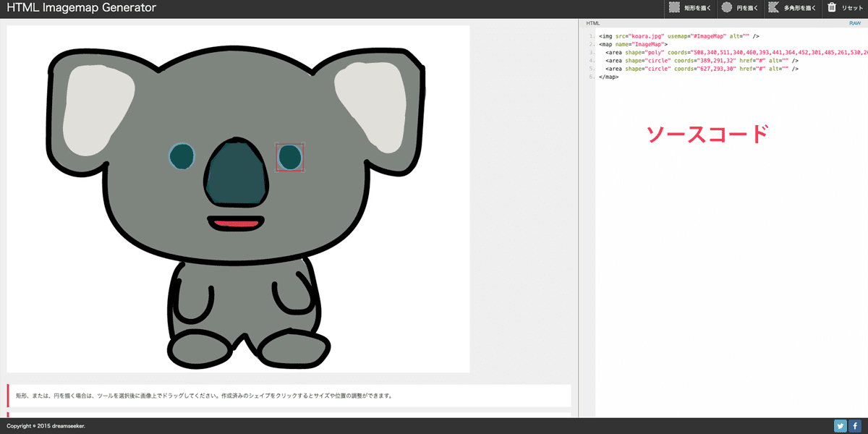Image resolution: width=868 pixels, height=434 pixels.
Task: Click the koala's red mouth
Action: pos(235,223)
